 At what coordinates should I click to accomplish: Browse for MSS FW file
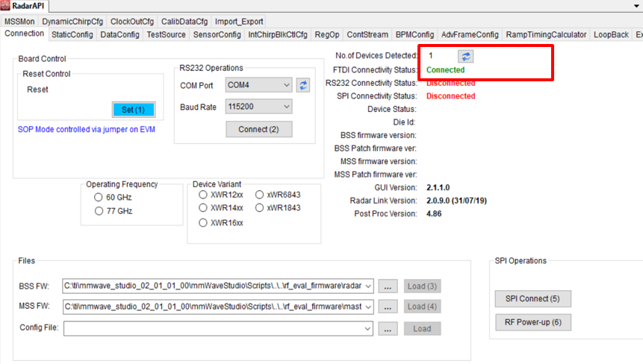388,307
